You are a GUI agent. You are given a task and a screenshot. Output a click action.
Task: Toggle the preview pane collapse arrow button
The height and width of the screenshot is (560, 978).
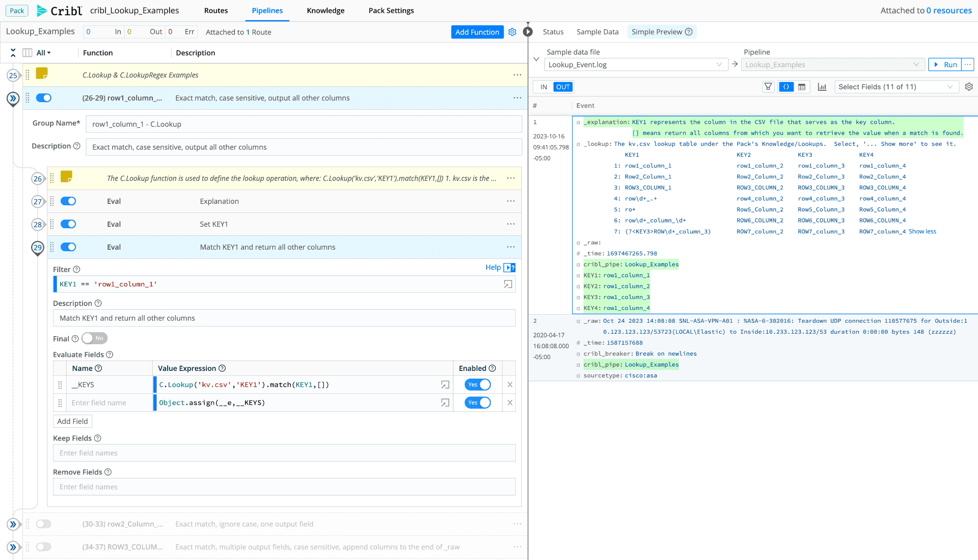click(x=528, y=32)
